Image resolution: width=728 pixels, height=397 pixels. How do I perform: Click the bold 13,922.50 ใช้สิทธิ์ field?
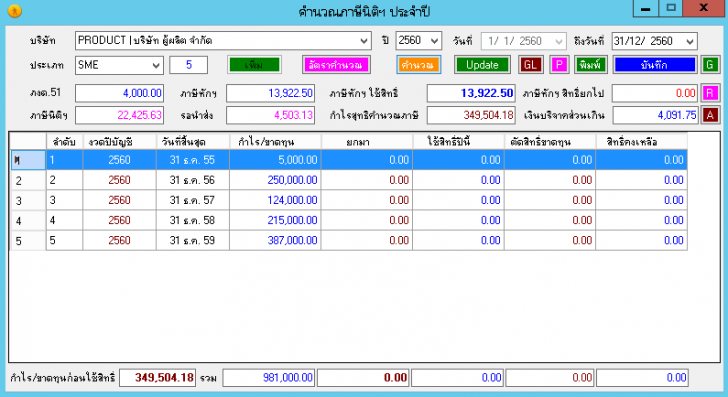click(x=471, y=93)
